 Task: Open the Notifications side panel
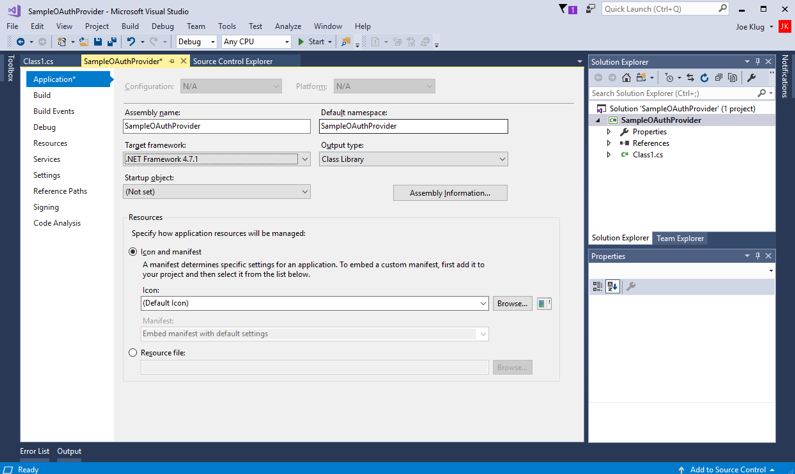pyautogui.click(x=784, y=76)
